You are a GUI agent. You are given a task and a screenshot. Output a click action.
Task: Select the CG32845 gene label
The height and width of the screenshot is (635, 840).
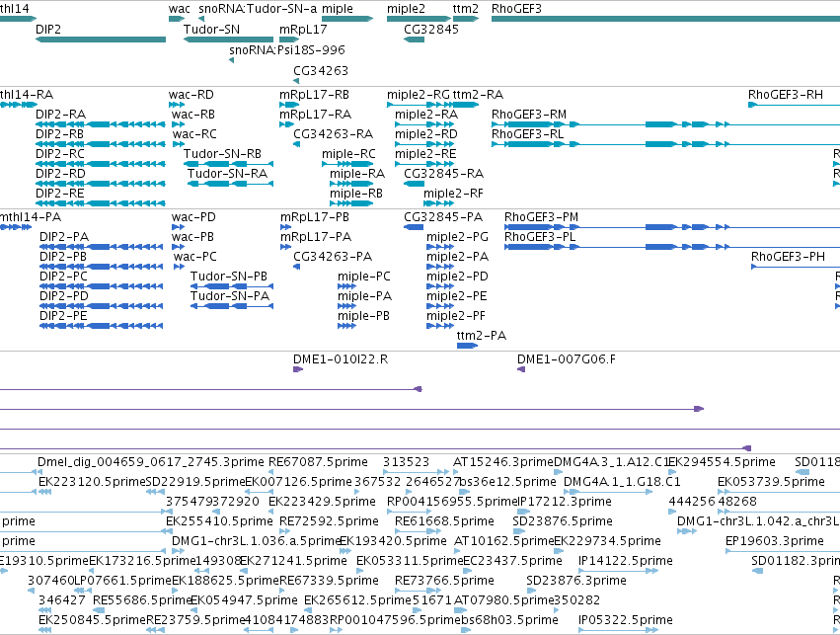click(x=431, y=30)
